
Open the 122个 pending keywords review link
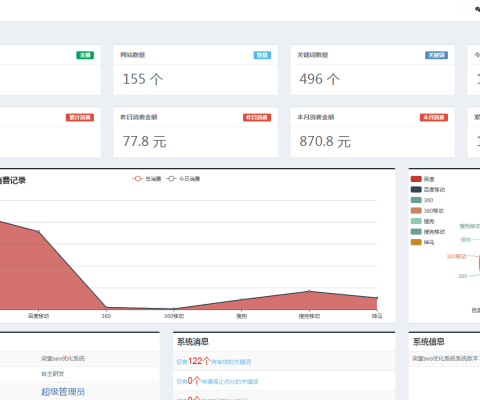click(x=214, y=361)
